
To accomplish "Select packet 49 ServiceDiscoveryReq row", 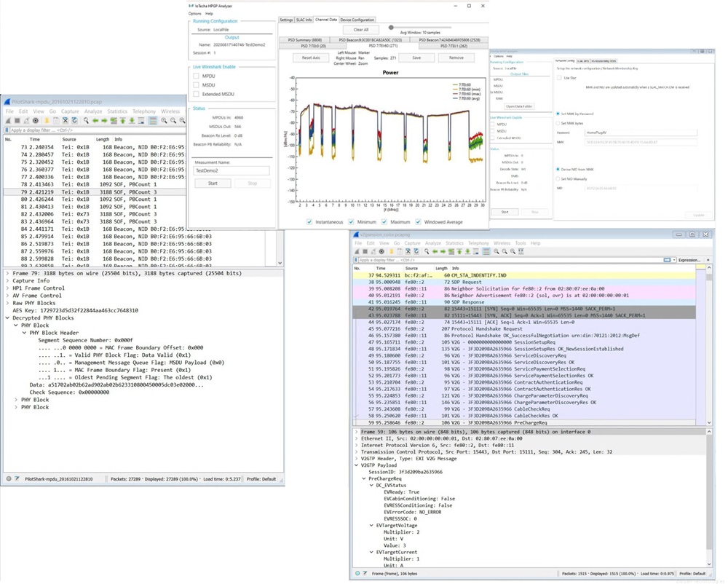I will click(x=524, y=355).
